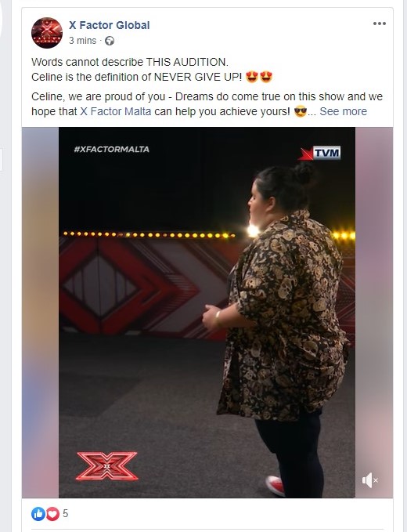Click the post text Words cannot describe THIS AUDITION

130,62
